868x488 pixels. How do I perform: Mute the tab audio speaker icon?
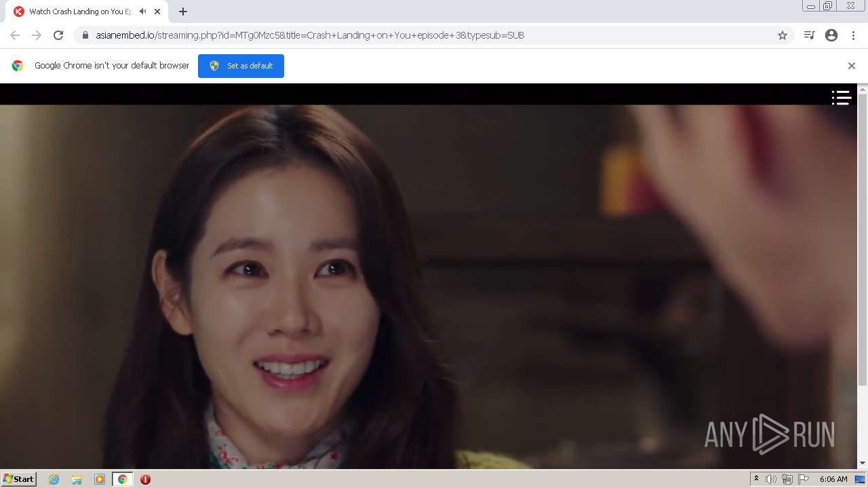(142, 12)
